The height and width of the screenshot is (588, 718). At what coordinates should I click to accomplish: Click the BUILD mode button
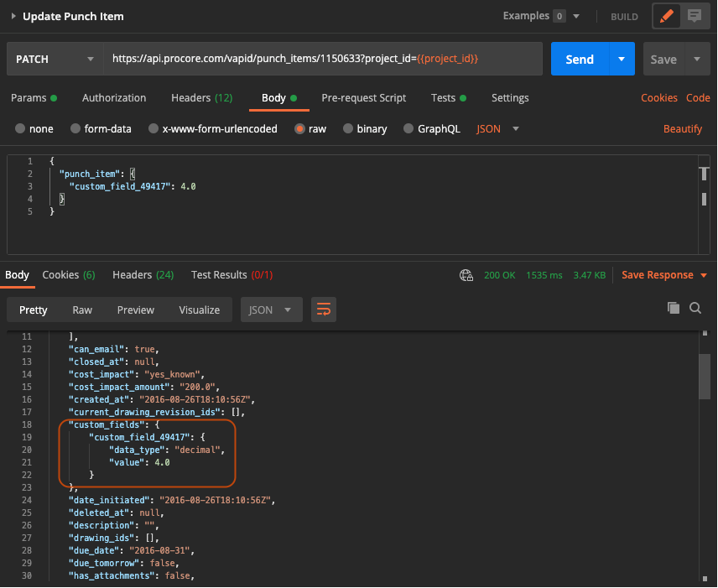coord(624,17)
